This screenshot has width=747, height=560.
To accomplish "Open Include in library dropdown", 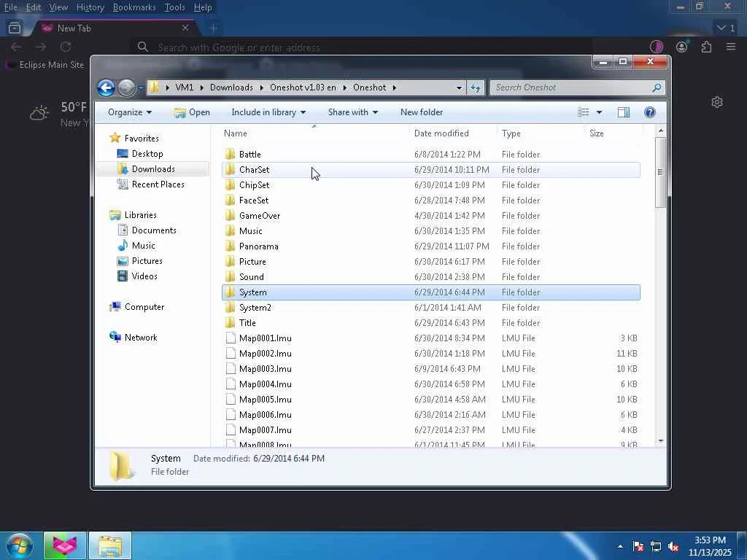I will [x=268, y=112].
